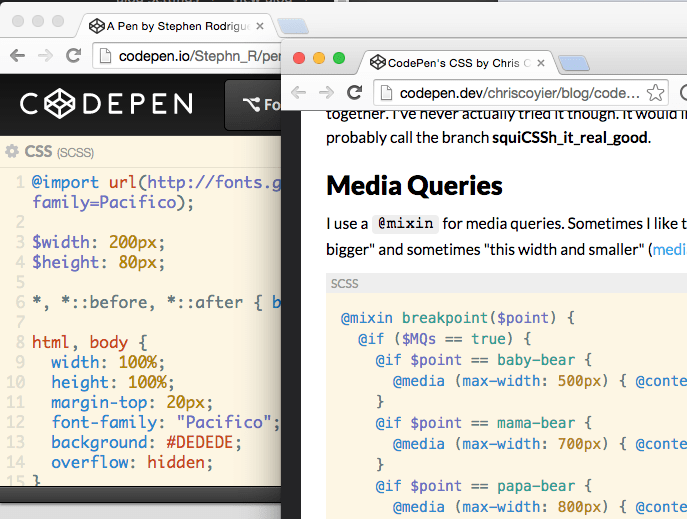Click '@if $point == baby-bear' line
The height and width of the screenshot is (519, 687).
484,360
